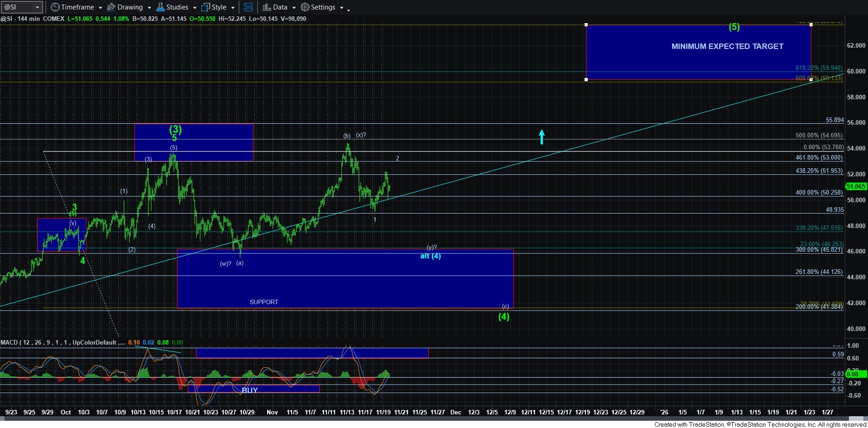This screenshot has height=428, width=868.
Task: Click the Data bar chart icon
Action: [x=267, y=7]
